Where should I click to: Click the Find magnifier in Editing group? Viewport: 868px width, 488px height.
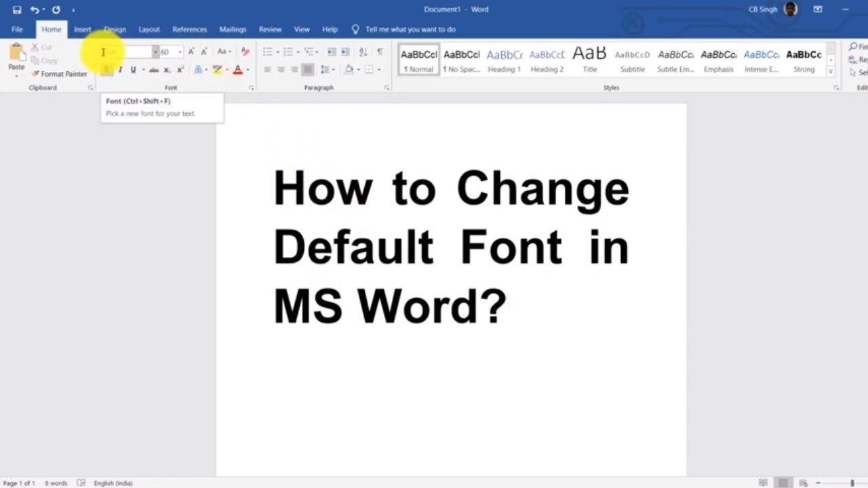pos(854,47)
